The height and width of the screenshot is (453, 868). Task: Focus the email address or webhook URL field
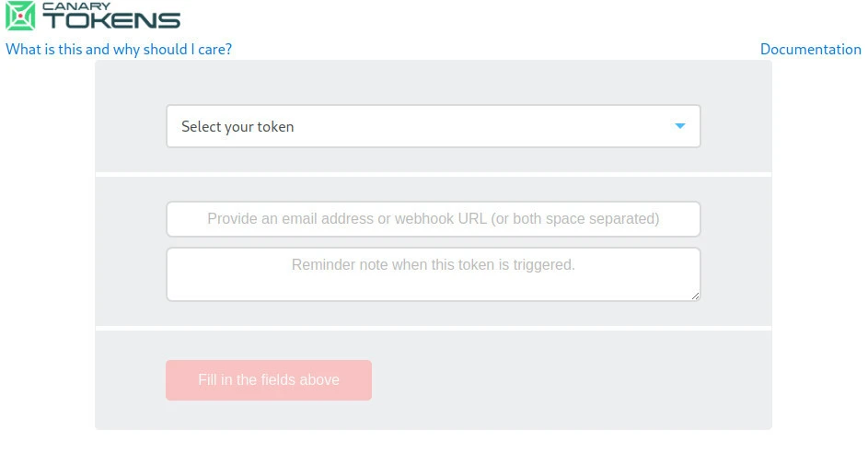click(x=433, y=219)
